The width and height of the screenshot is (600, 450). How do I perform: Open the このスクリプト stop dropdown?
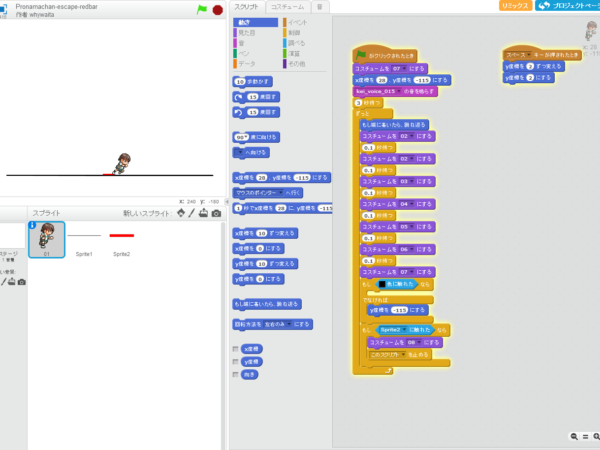(403, 355)
